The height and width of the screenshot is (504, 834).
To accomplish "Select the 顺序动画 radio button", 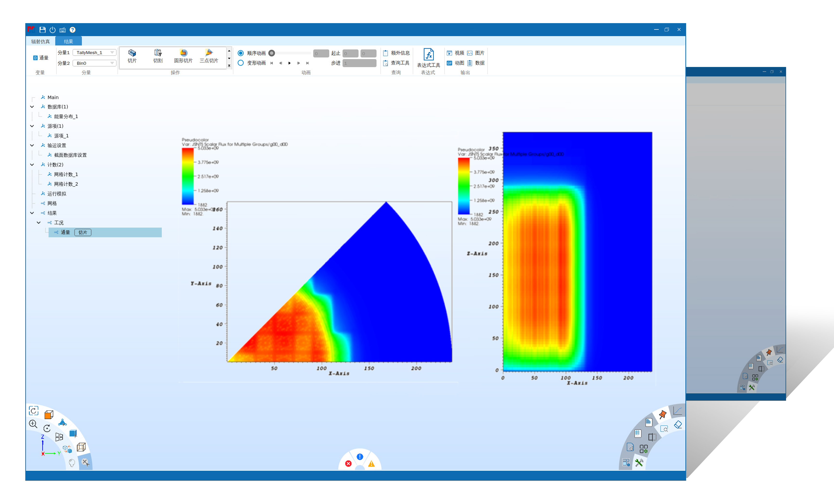I will [241, 53].
